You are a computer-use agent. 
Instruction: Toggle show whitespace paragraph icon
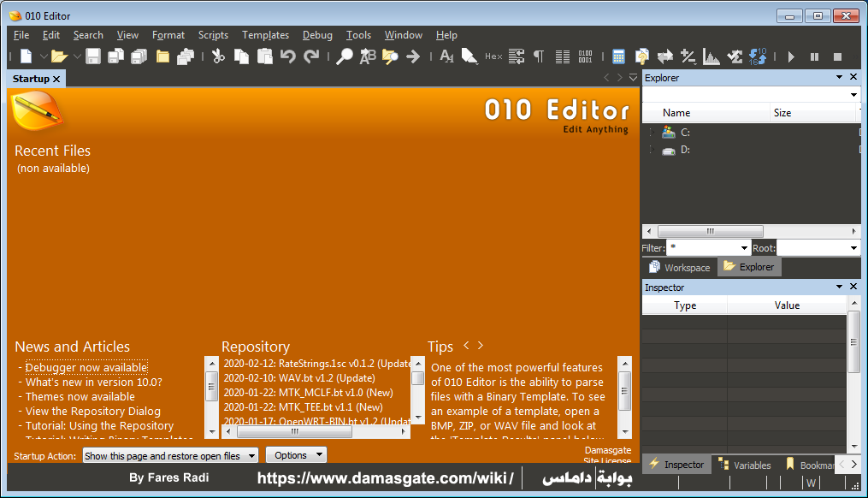coord(539,56)
